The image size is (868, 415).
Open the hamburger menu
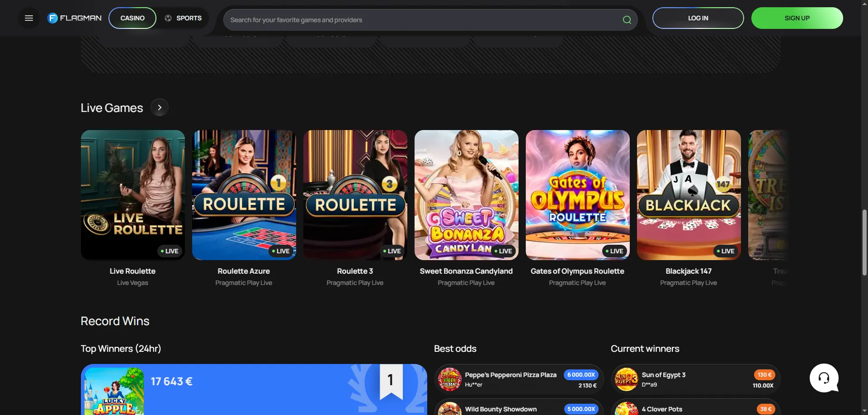click(29, 18)
